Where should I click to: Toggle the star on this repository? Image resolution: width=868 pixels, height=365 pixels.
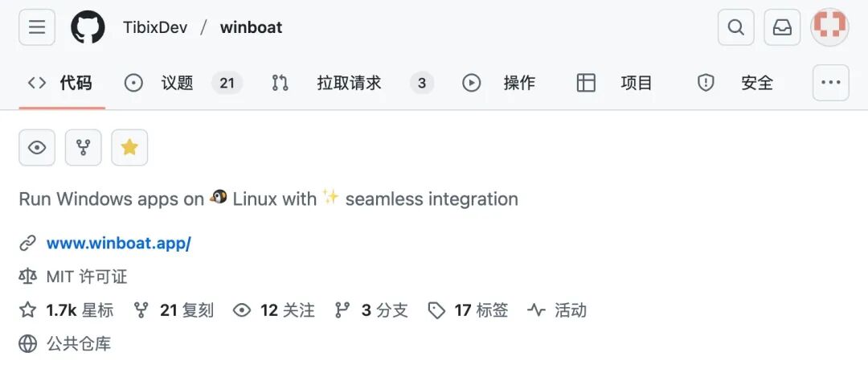(129, 147)
